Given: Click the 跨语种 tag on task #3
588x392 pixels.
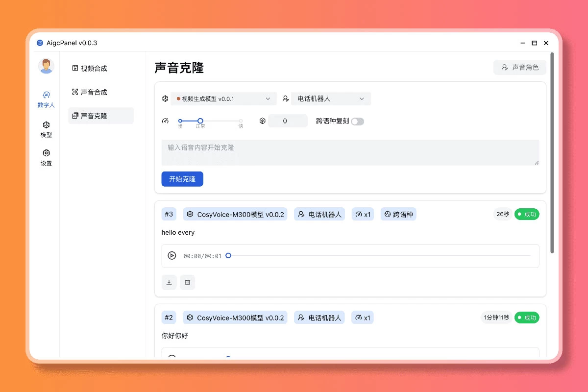Looking at the screenshot, I should pyautogui.click(x=398, y=214).
